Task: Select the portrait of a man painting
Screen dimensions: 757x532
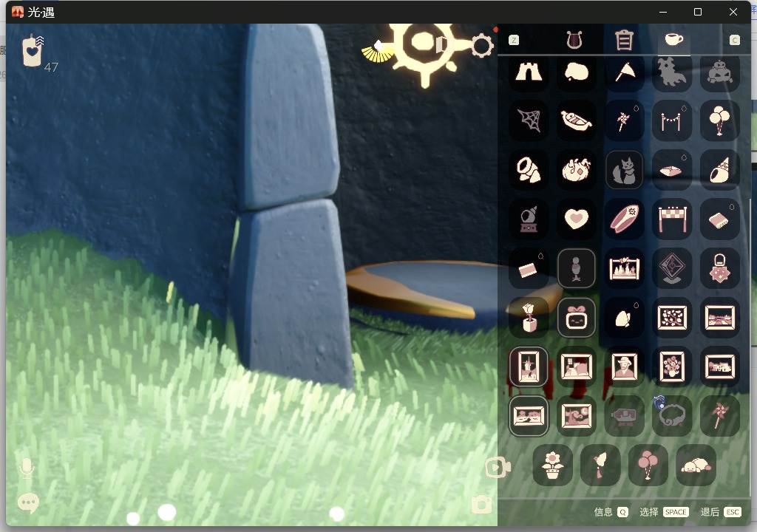Action: [x=624, y=366]
